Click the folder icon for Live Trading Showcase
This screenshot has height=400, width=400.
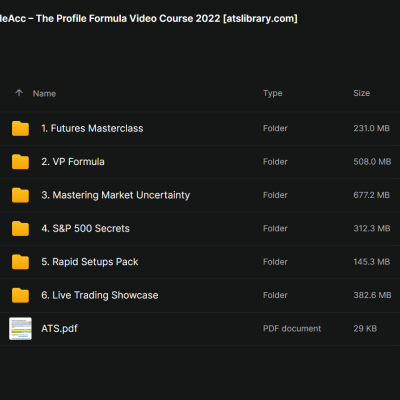[20, 295]
